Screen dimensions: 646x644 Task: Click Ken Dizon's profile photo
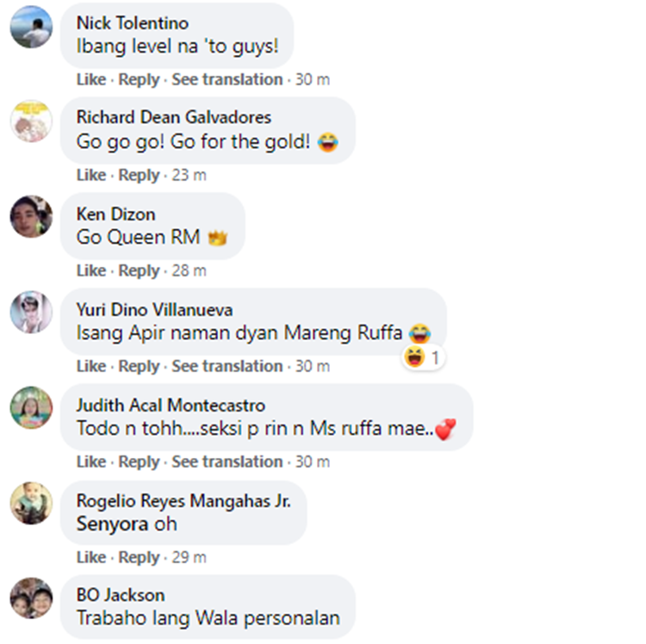tap(31, 217)
